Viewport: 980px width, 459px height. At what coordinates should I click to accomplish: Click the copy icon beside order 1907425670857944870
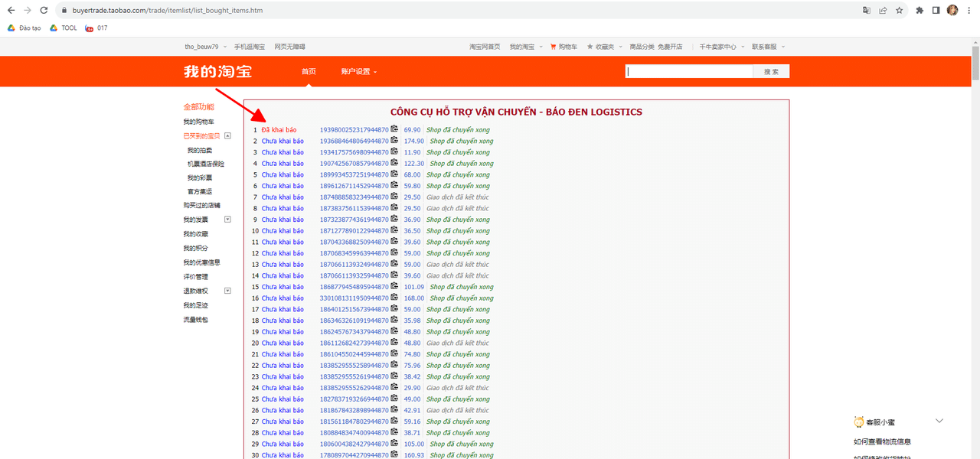click(x=394, y=163)
